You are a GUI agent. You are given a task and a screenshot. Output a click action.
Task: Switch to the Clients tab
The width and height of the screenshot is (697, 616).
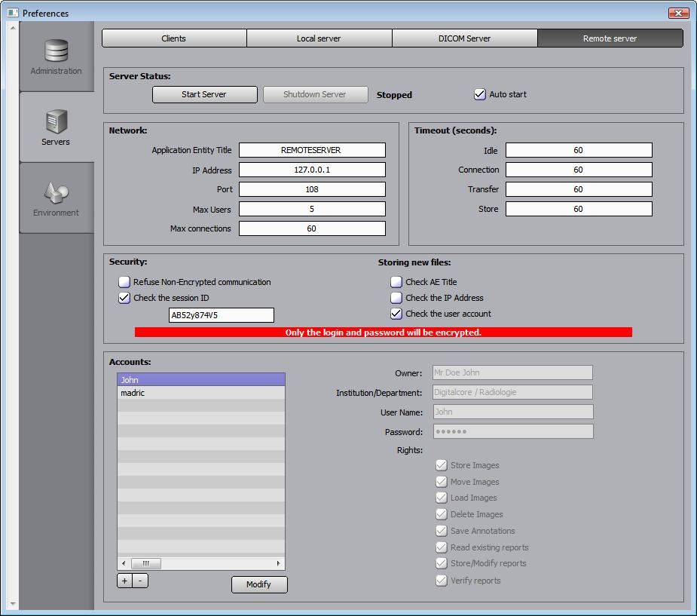(174, 38)
